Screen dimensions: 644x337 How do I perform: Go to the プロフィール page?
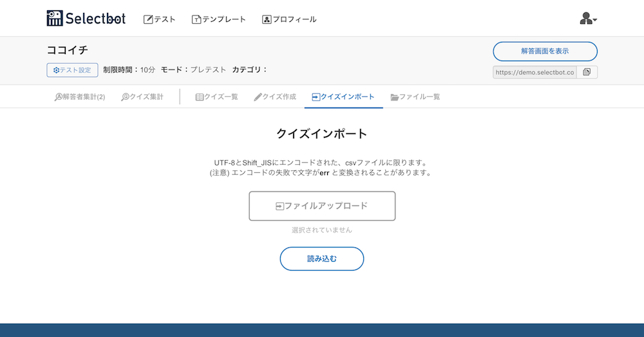[x=289, y=19]
